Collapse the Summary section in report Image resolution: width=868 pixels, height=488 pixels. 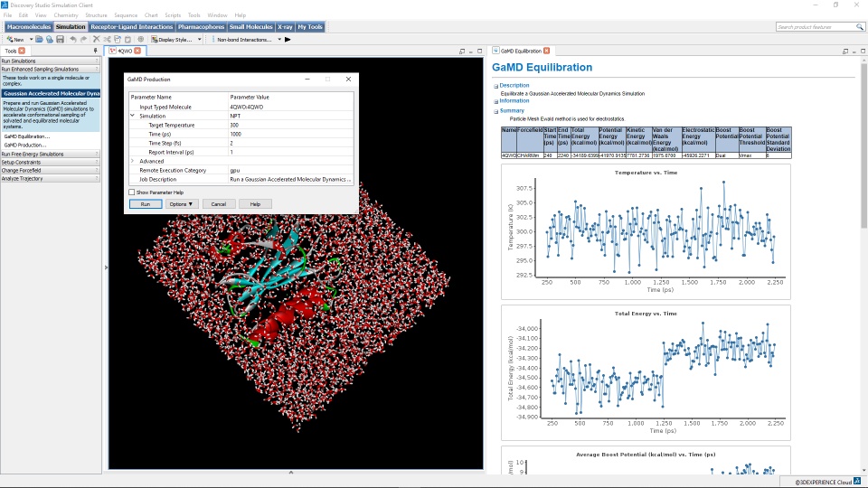pos(496,111)
